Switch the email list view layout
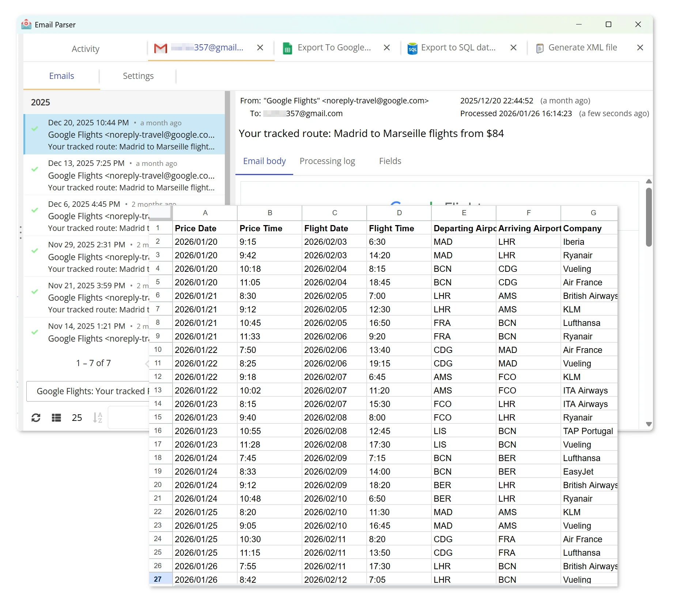Viewport: 680px width, 616px height. pyautogui.click(x=56, y=417)
